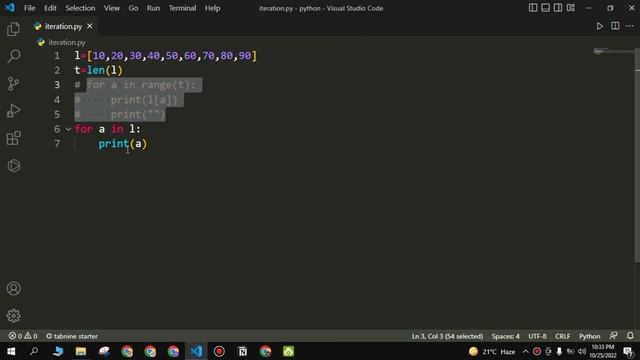The width and height of the screenshot is (640, 360).
Task: Open the Manage gear icon
Action: [13, 316]
